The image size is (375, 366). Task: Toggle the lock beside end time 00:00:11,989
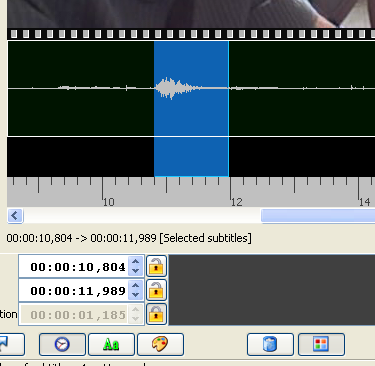[156, 290]
